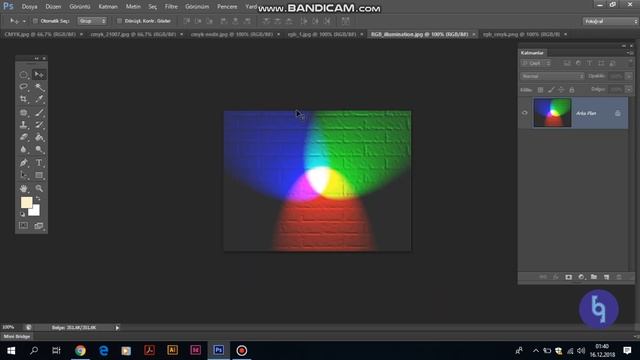Toggle pixel layer filter icon
Viewport: 640px width, 360px height.
tap(567, 63)
